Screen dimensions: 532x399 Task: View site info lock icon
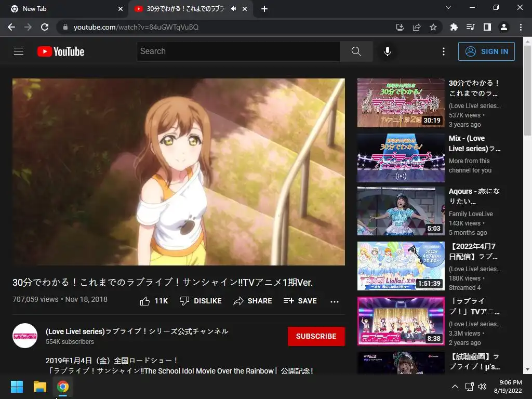click(x=65, y=27)
